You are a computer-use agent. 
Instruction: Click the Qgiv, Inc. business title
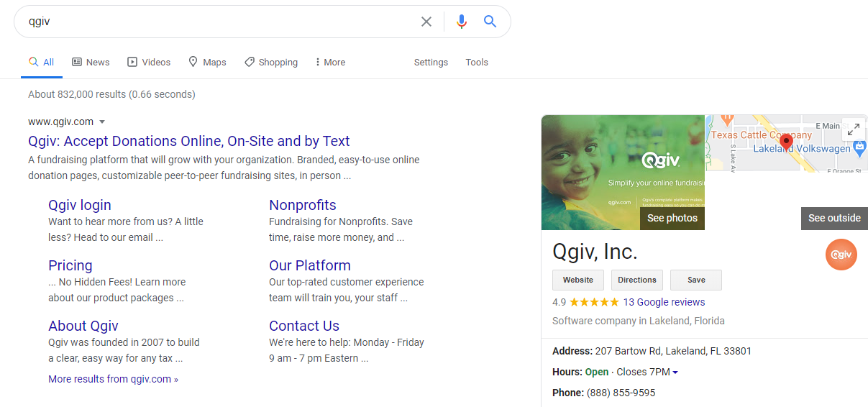click(595, 252)
